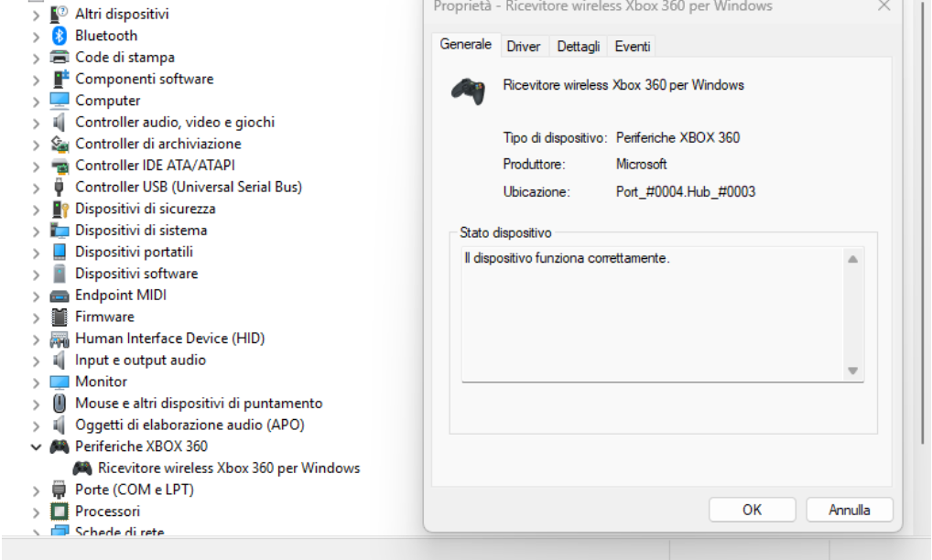The image size is (932, 560).
Task: Click the Mouse e altri dispositivi icon
Action: pyautogui.click(x=60, y=404)
